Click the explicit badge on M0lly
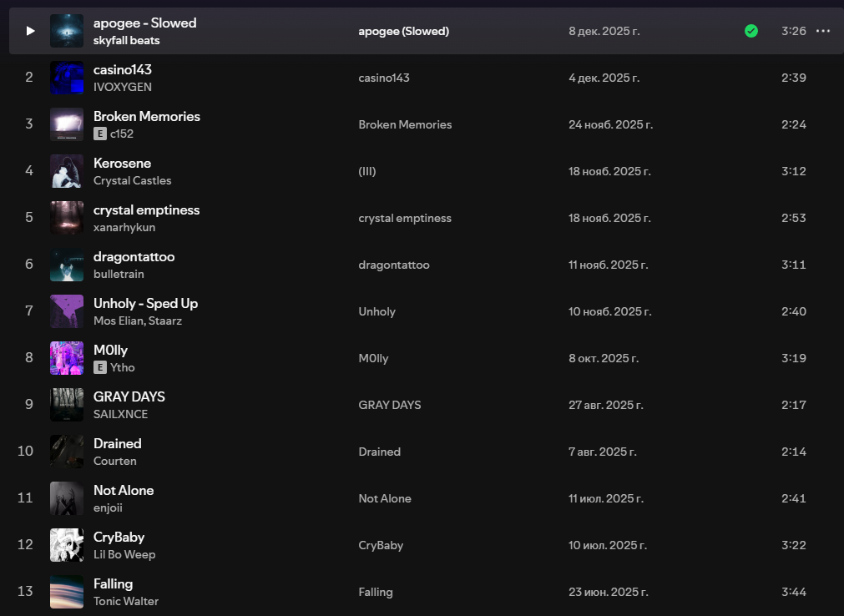 point(100,367)
